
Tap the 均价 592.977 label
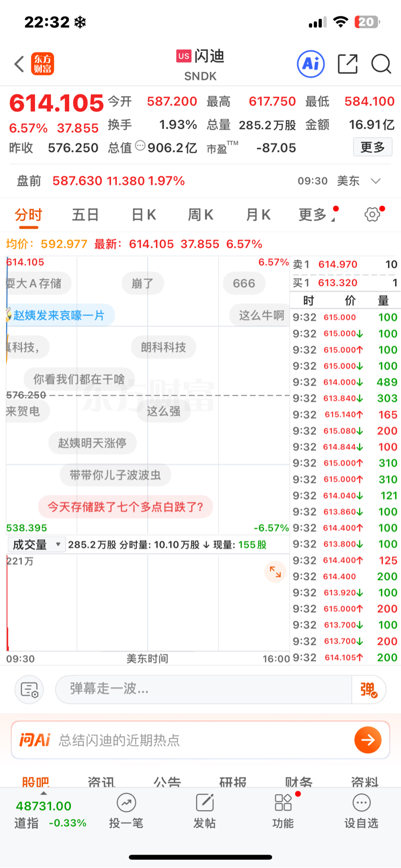(46, 244)
